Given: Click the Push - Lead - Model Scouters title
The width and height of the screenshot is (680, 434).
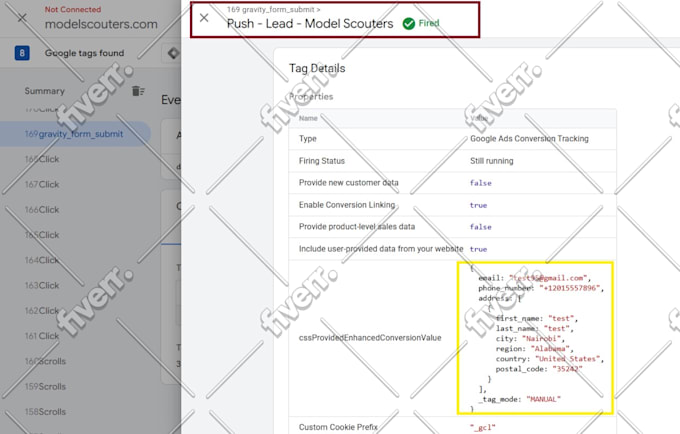Looking at the screenshot, I should click(310, 23).
